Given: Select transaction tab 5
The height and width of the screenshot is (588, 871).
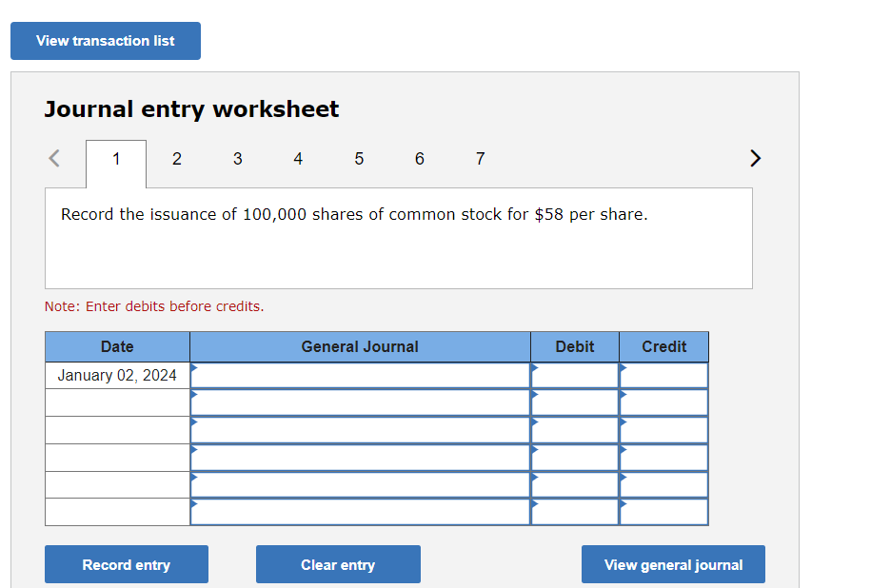Looking at the screenshot, I should coord(359,159).
